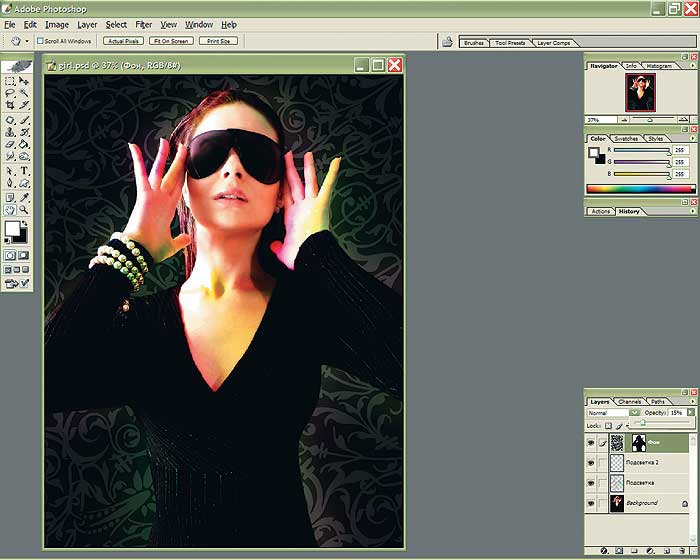
Task: Switch to the Channels tab
Action: [630, 402]
